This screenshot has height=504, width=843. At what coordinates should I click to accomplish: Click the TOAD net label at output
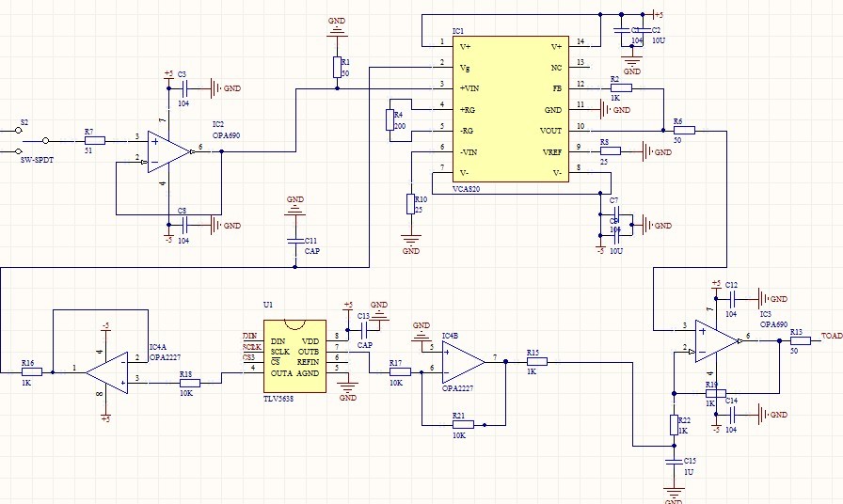[x=832, y=336]
